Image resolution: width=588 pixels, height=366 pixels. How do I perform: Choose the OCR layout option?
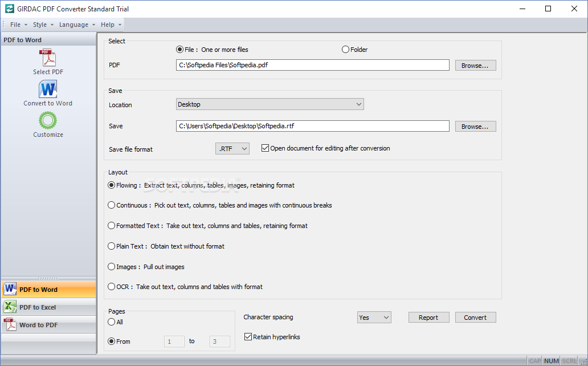click(111, 286)
